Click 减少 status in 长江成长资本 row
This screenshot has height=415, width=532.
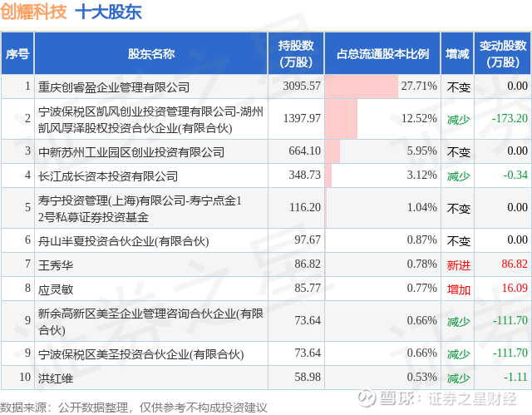pyautogui.click(x=458, y=175)
